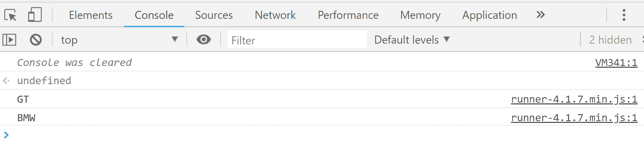Viewport: 644px width, 154px height.
Task: Click the Filter input field
Action: [297, 40]
